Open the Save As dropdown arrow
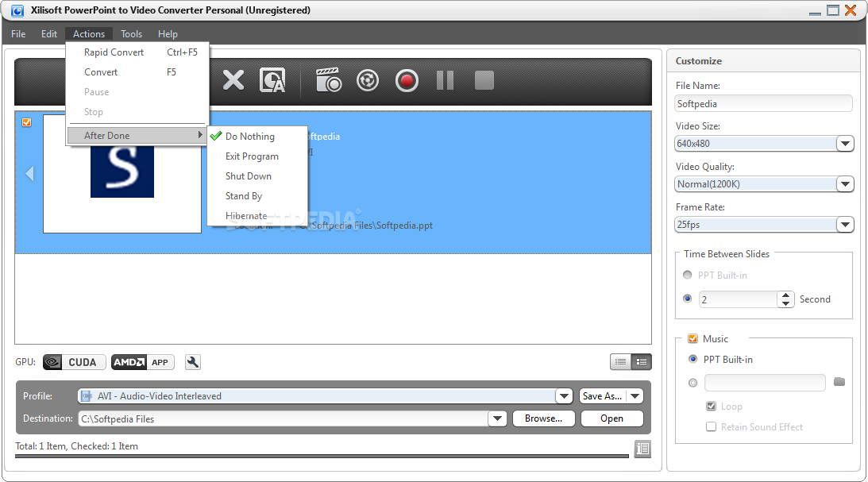Image resolution: width=868 pixels, height=482 pixels. coord(635,396)
